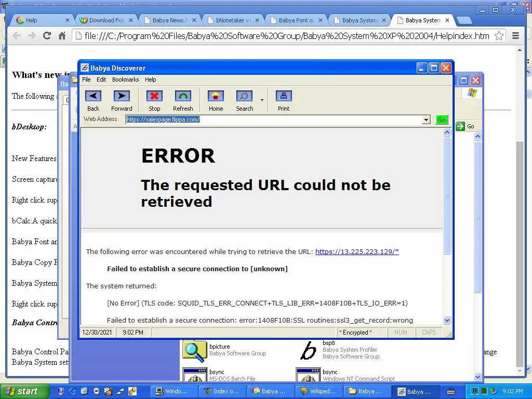
Task: Close the Babya News Chrome tab
Action: click(x=194, y=20)
